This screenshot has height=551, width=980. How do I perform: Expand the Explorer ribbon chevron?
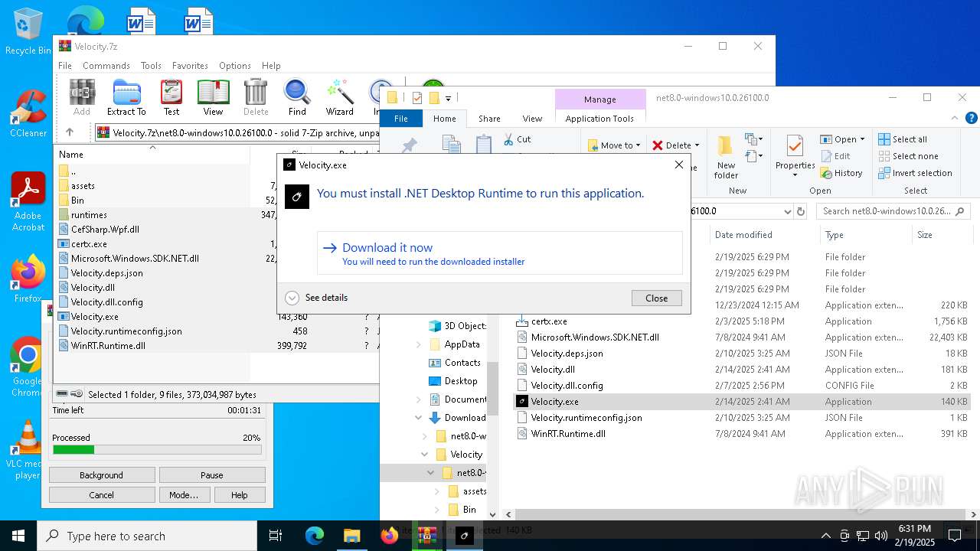pos(955,118)
